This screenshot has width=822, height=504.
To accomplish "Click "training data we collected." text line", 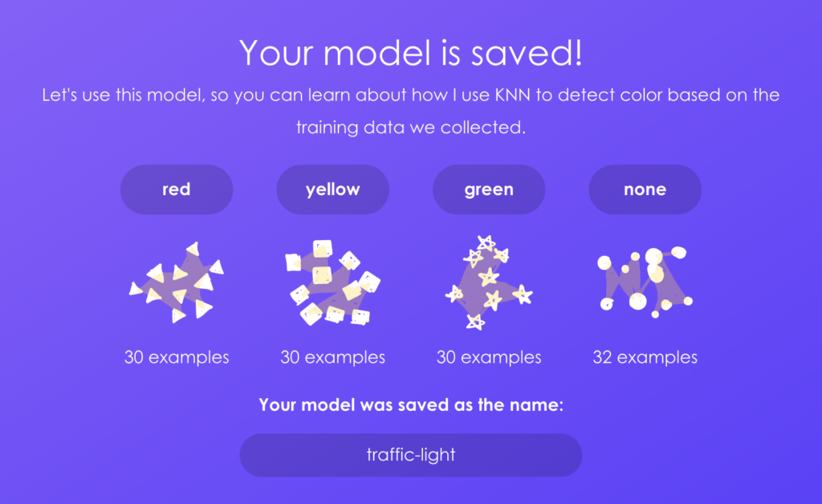I will [411, 128].
